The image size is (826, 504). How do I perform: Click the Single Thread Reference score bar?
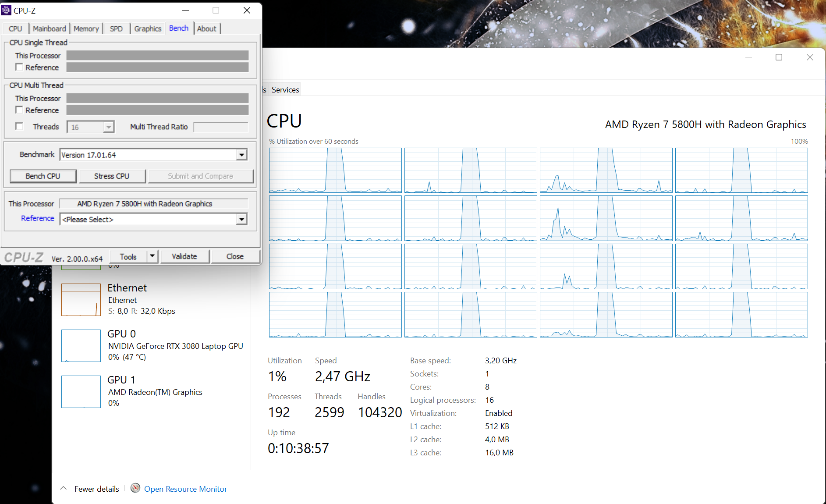(x=157, y=67)
